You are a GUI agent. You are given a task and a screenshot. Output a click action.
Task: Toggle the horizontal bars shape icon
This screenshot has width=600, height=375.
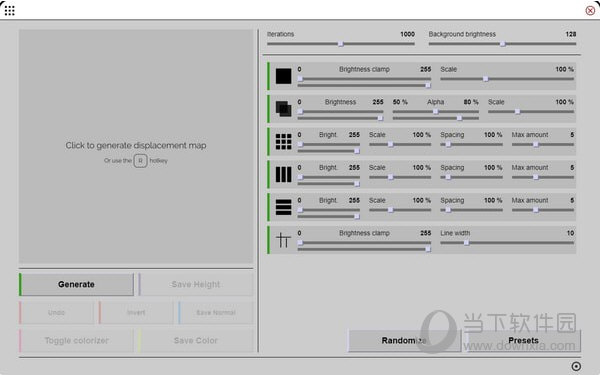pyautogui.click(x=284, y=207)
